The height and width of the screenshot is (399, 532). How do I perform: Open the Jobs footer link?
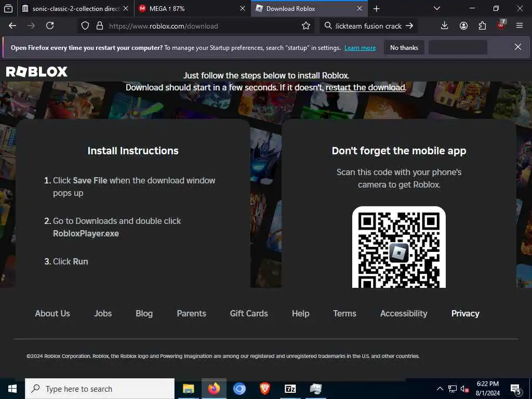[103, 313]
